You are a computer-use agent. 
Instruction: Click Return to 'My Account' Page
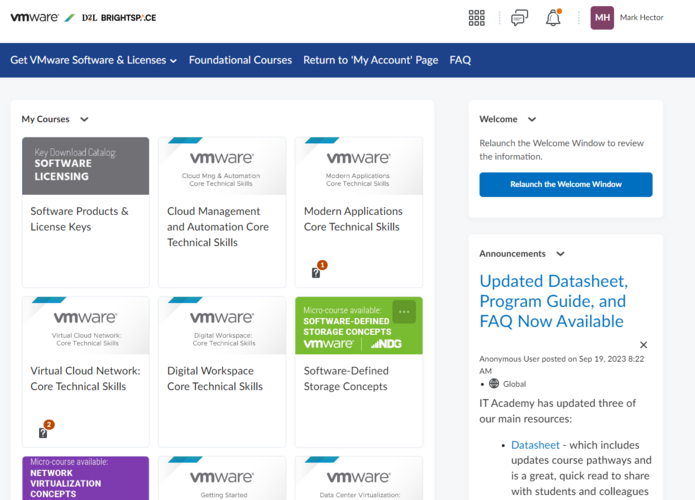point(370,60)
